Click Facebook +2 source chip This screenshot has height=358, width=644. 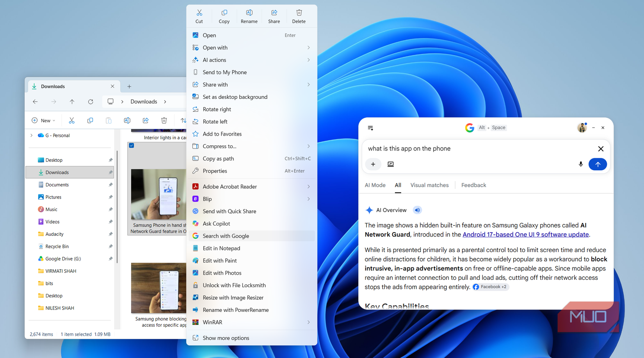(490, 287)
